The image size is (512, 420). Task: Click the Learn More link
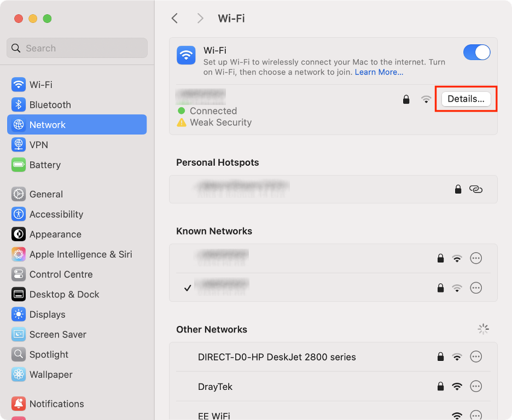[x=379, y=72]
